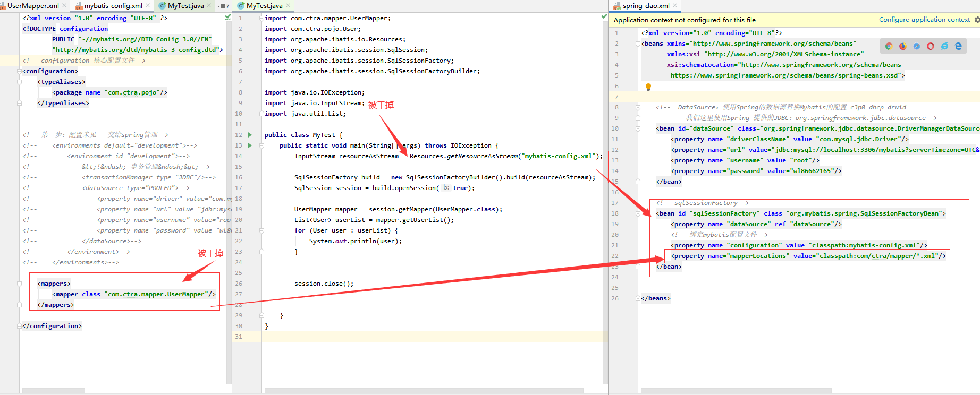The image size is (980, 395).
Task: Collapse the <configuration> element fold
Action: [19, 71]
